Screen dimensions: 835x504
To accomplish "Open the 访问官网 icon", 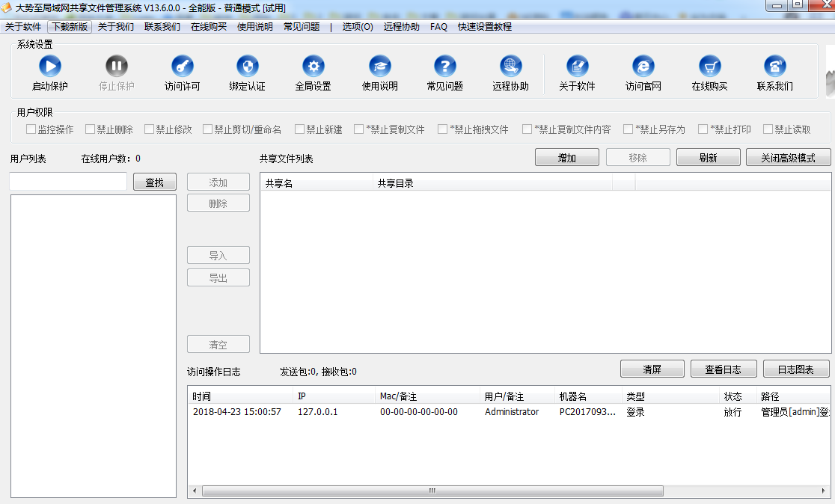I will 643,67.
